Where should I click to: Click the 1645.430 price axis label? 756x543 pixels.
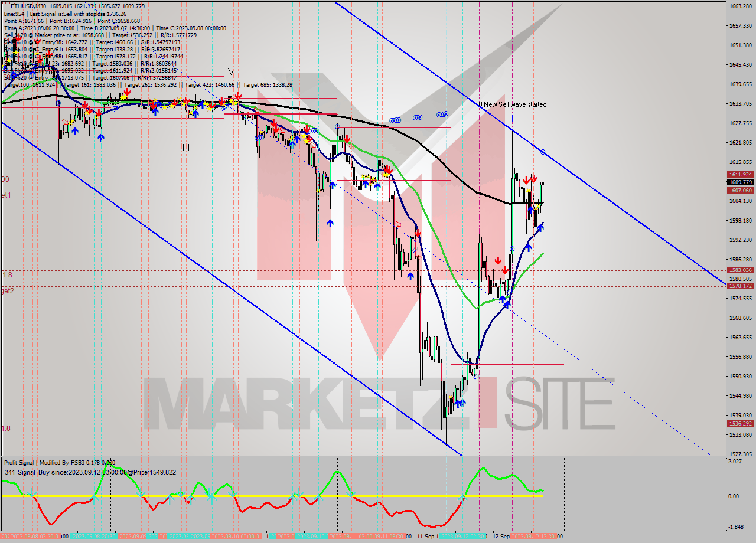(740, 65)
